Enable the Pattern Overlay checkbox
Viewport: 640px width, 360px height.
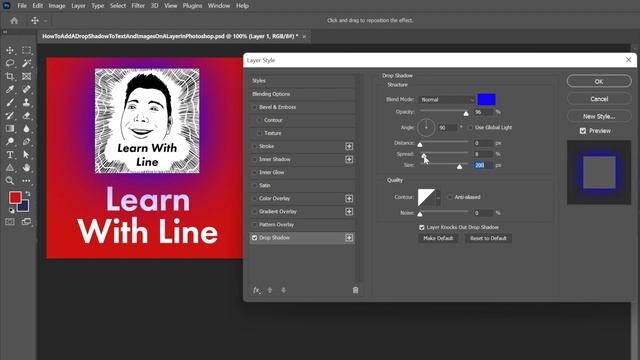(255, 224)
